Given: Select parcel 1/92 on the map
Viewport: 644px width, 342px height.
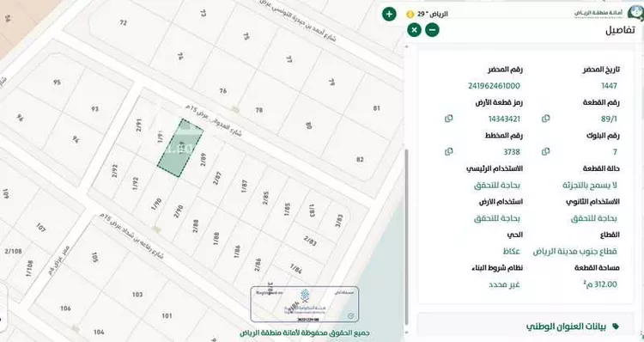Looking at the screenshot, I should pyautogui.click(x=136, y=183).
